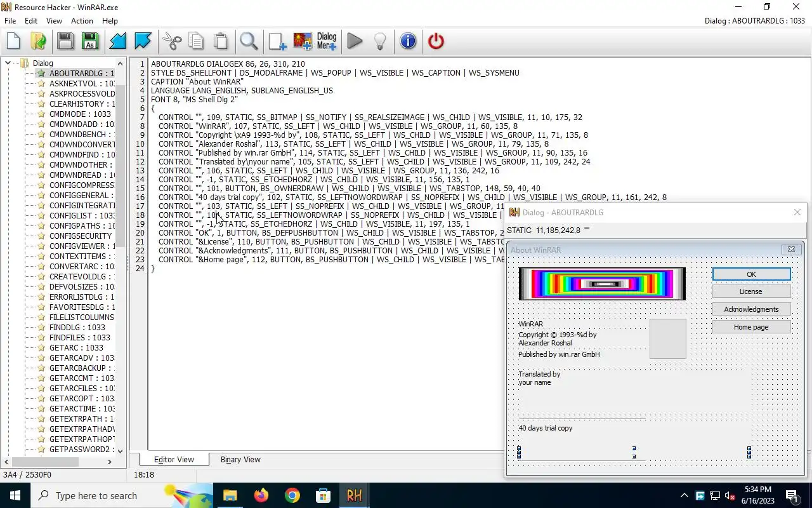Open the View menu
This screenshot has height=508, width=812.
coord(54,21)
